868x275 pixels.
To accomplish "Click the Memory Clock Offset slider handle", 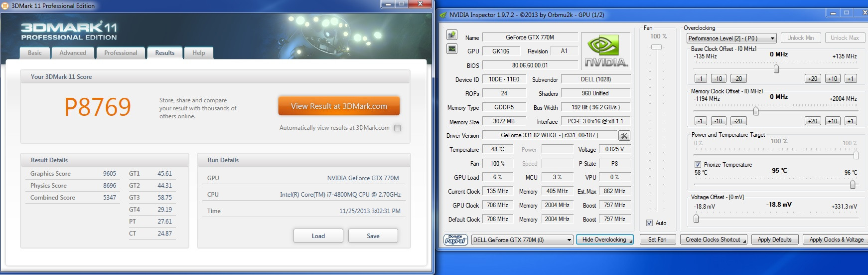I will point(756,111).
